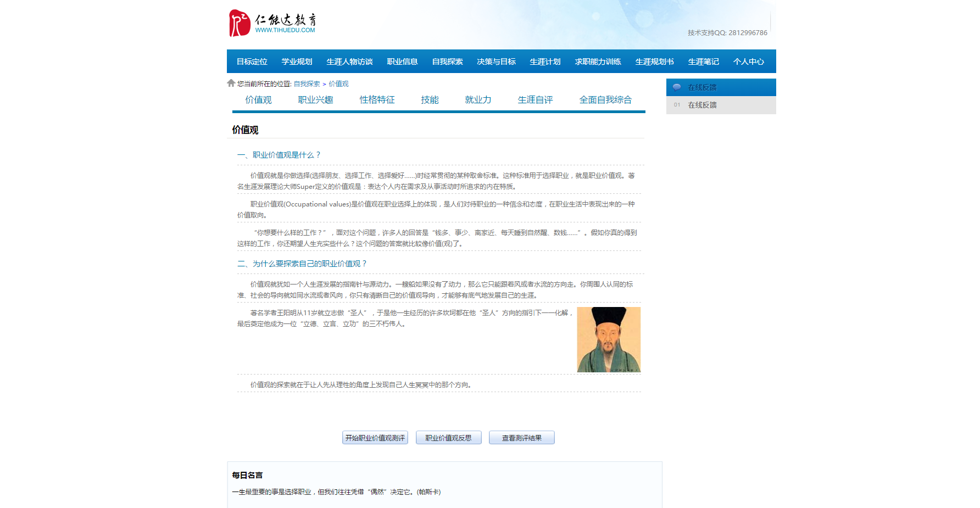Viewport: 980px width, 508px height.
Task: Open the 目标定位 menu
Action: [x=252, y=62]
